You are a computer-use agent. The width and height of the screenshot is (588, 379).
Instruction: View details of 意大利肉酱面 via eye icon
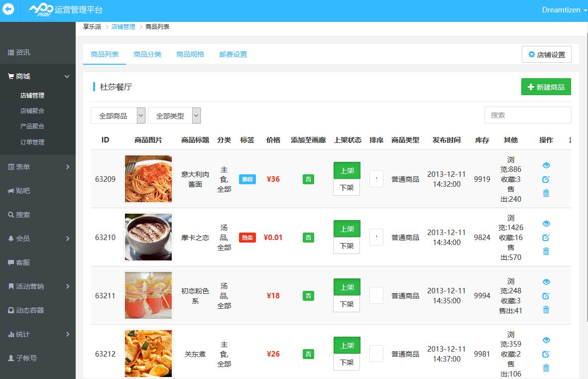[x=546, y=165]
